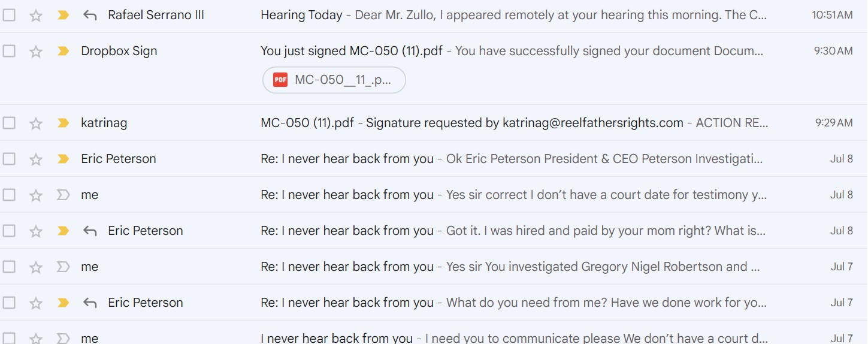Open Eric Peterson's "What do you need from me" email
The width and height of the screenshot is (868, 344).
tap(479, 303)
